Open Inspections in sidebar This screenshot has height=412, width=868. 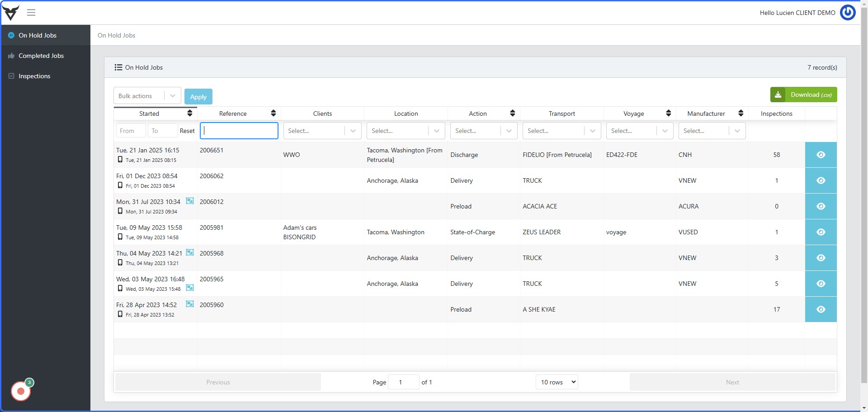pos(45,76)
